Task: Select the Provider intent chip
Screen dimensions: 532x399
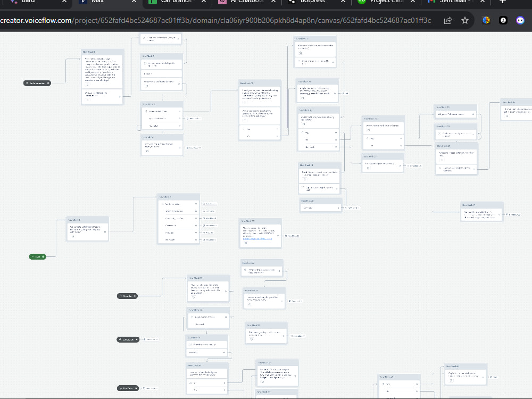Action: [x=127, y=296]
